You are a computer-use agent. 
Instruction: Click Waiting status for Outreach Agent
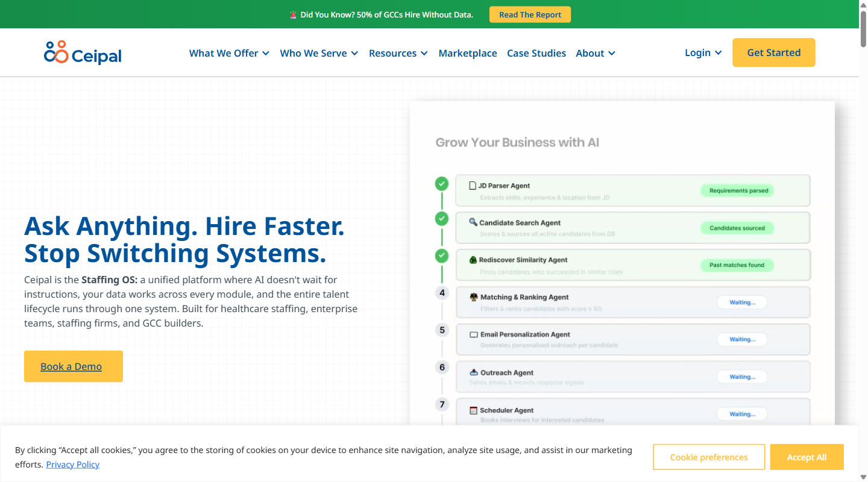[742, 377]
